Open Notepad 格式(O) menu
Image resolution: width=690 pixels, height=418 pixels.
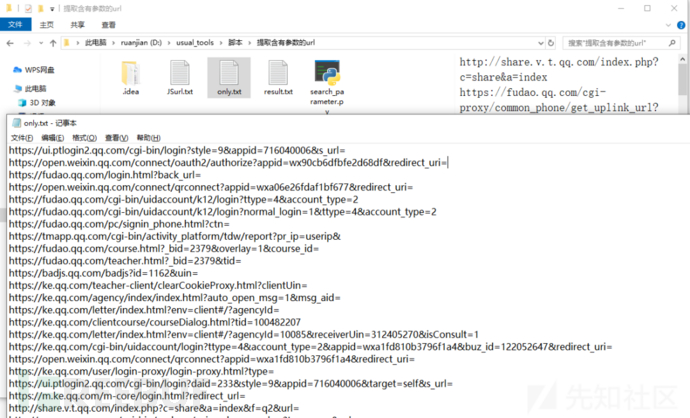[84, 138]
